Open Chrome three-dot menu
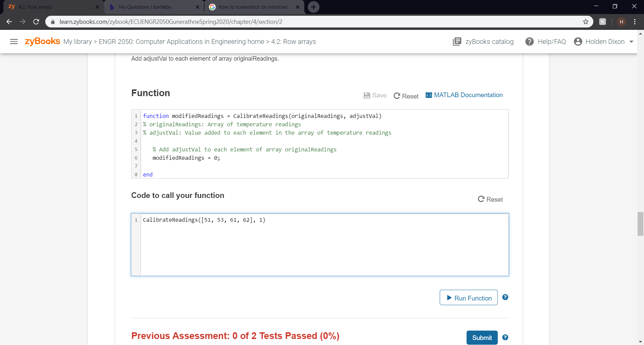The image size is (644, 345). [635, 22]
